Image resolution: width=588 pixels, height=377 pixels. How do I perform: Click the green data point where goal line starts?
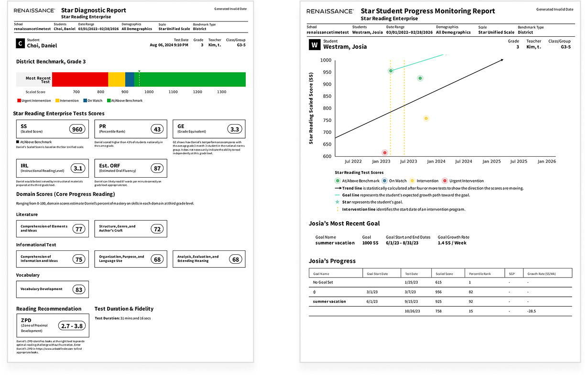click(x=391, y=71)
